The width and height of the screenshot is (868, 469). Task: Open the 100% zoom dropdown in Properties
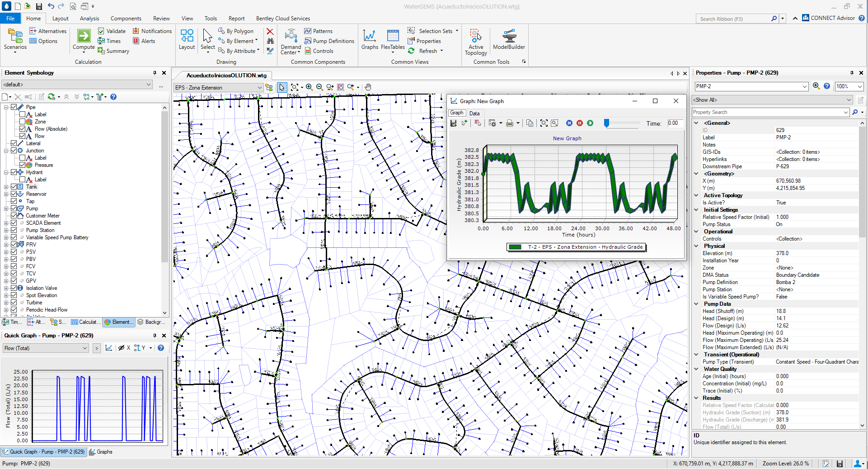coord(860,86)
